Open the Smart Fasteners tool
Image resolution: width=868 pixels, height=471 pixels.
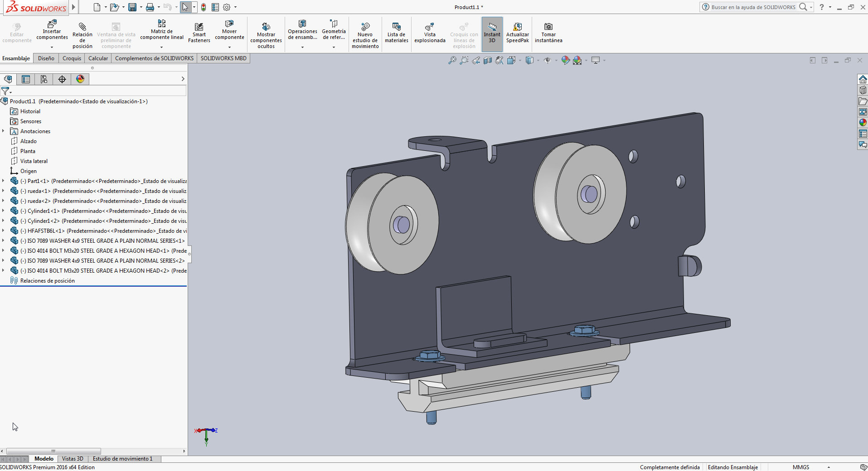pyautogui.click(x=199, y=27)
